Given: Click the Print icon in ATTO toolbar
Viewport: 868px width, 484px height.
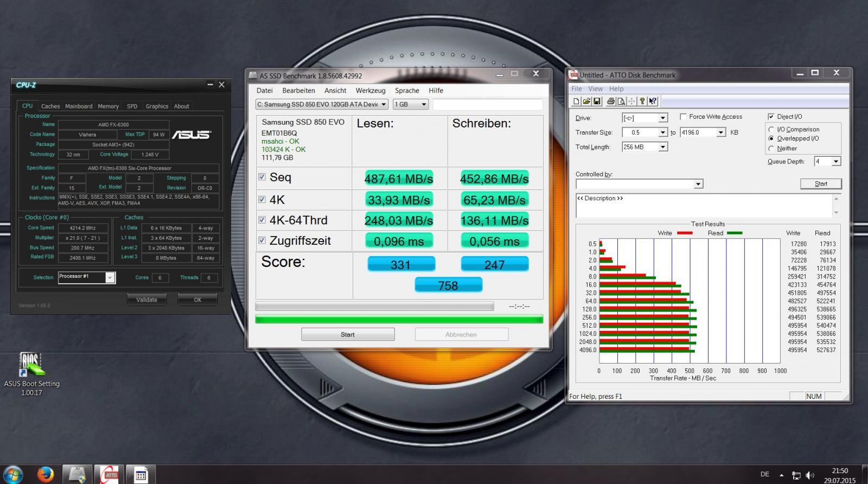Looking at the screenshot, I should coord(611,101).
